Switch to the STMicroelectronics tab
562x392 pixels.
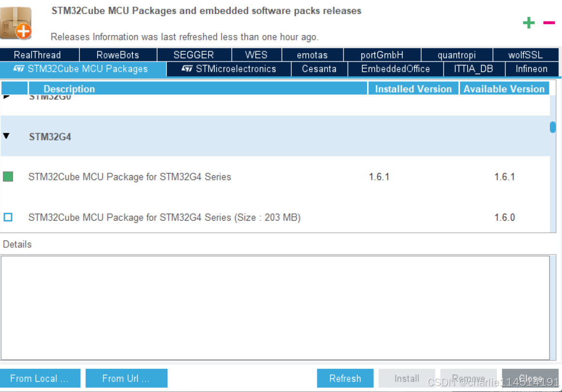[x=229, y=69]
